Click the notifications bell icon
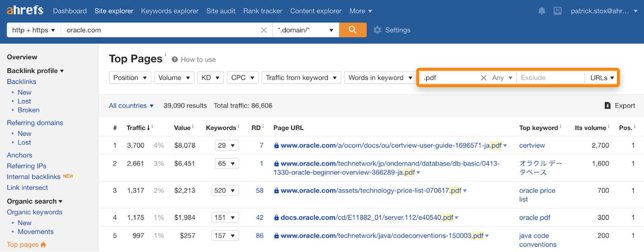 click(542, 11)
